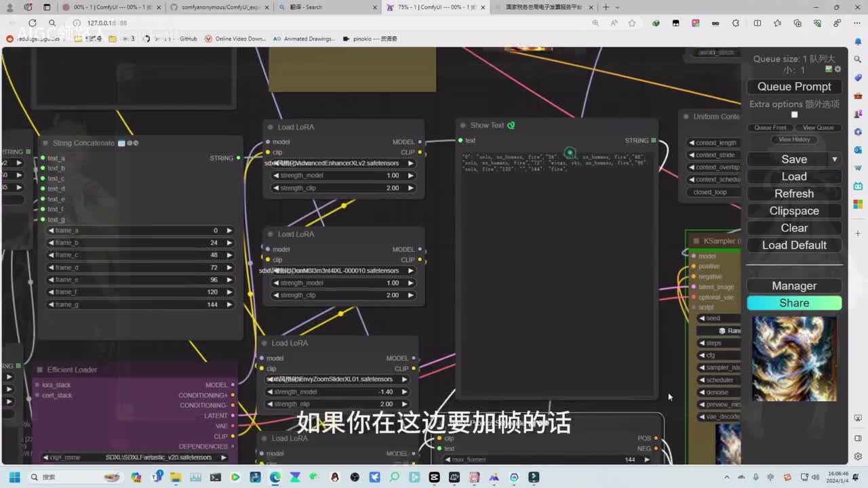Screen dimensions: 868x488
Task: Click the Queue Prompt button
Action: tap(794, 87)
